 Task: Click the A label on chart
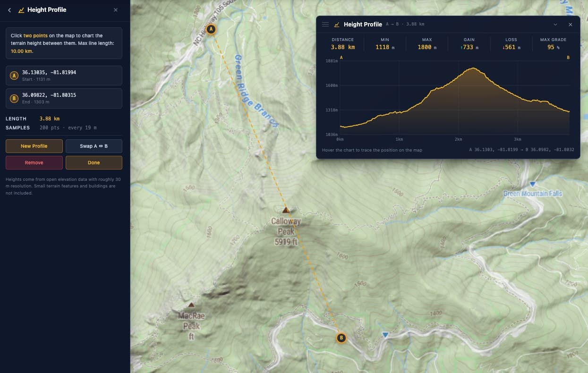point(341,58)
